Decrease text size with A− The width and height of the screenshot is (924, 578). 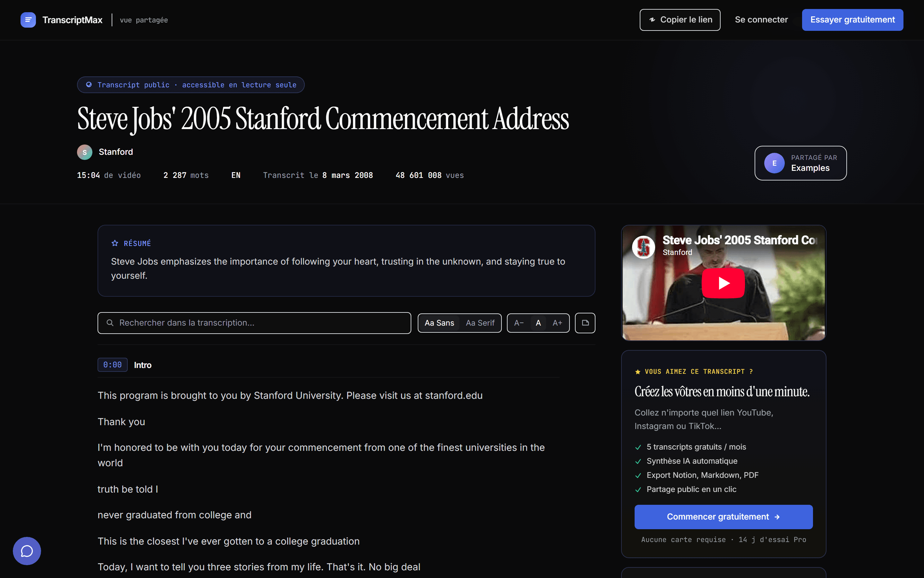click(519, 323)
